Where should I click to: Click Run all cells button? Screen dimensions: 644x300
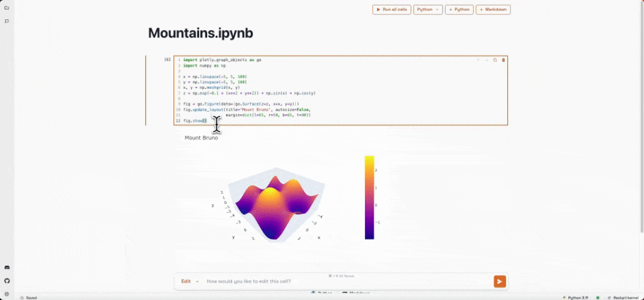(391, 10)
